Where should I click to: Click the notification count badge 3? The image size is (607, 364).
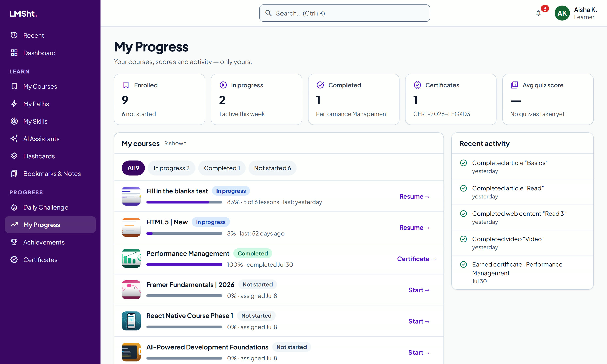coord(545,9)
